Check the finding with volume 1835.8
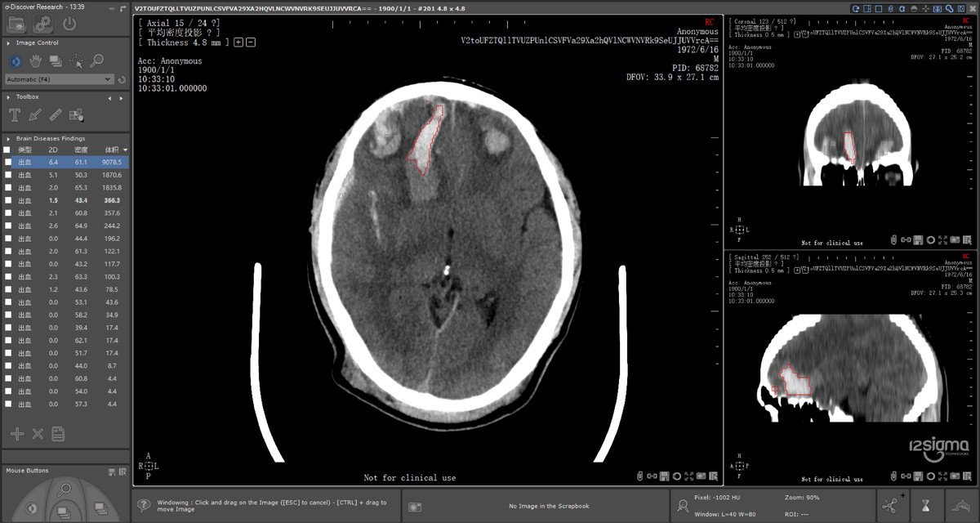980x523 pixels. pyautogui.click(x=9, y=188)
